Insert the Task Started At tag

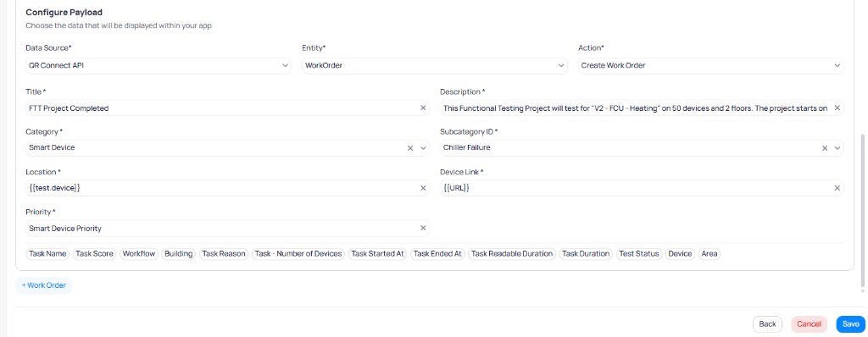378,253
